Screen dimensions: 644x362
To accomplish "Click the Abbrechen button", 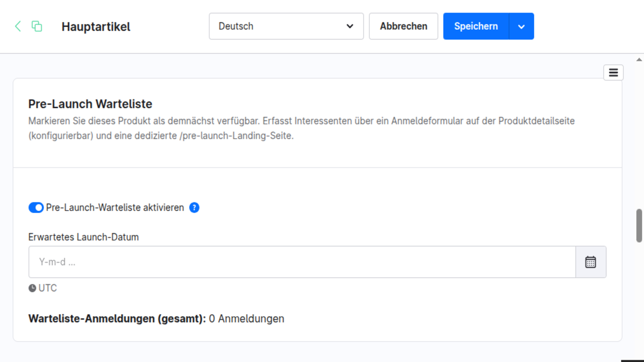I will (404, 26).
